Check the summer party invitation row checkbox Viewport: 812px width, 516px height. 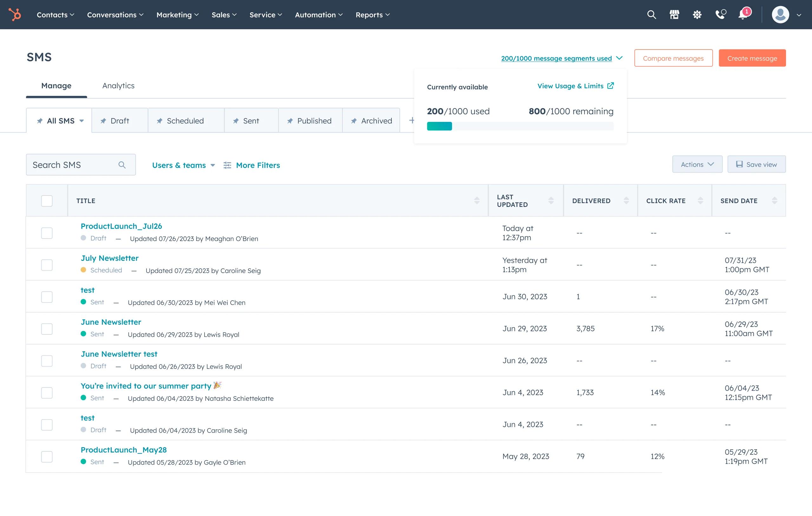[x=47, y=393]
